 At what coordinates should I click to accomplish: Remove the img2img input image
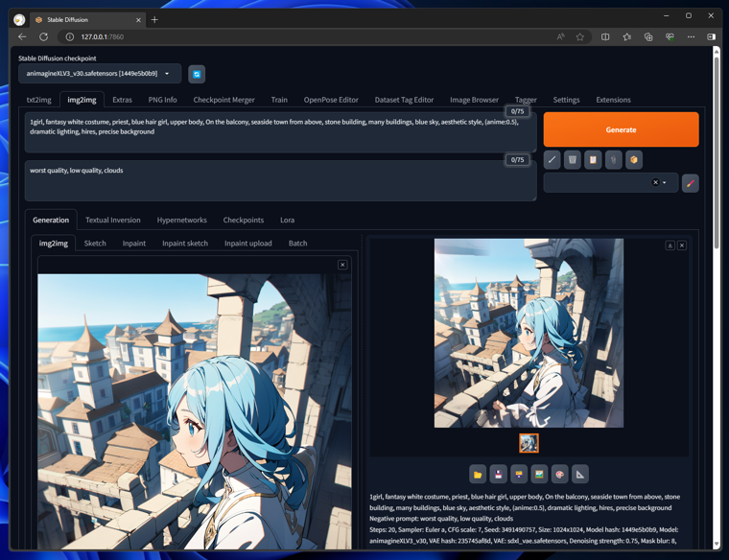pyautogui.click(x=342, y=265)
